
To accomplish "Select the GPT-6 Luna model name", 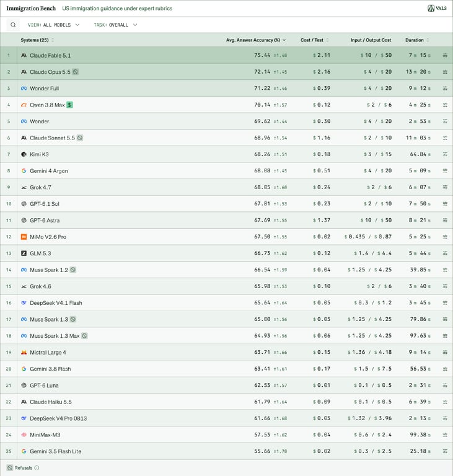I will click(44, 386).
